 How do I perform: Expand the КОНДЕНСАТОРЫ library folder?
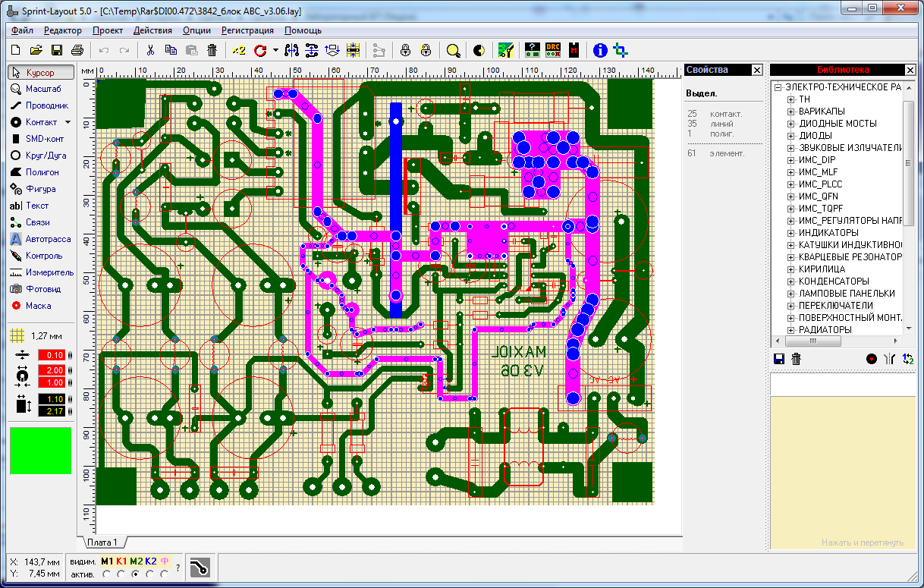coord(791,281)
